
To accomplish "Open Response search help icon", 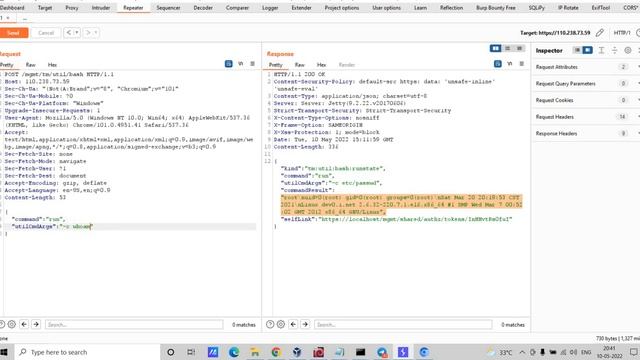I will (270, 324).
